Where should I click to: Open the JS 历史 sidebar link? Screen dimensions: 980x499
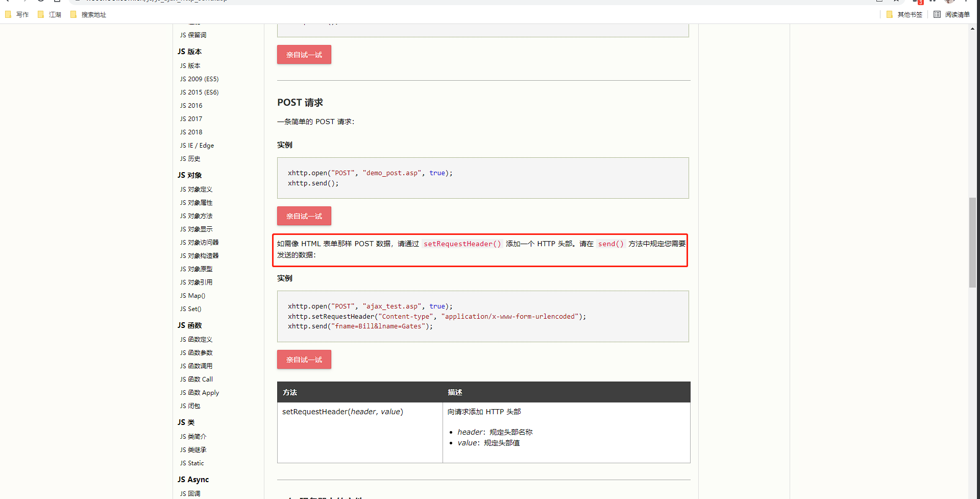click(x=190, y=159)
